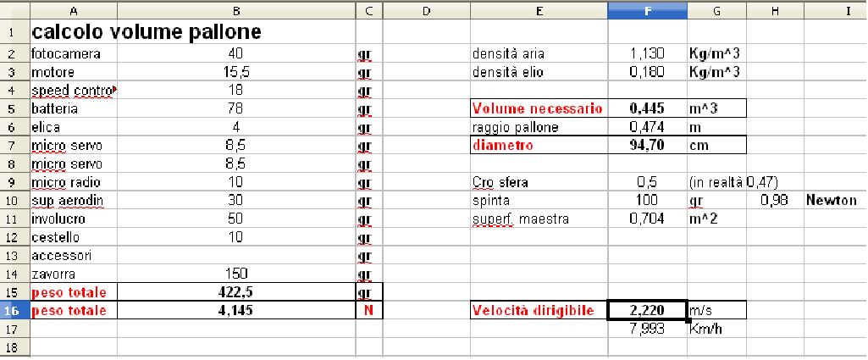
Task: Click densità aria value 1,130
Action: 647,54
